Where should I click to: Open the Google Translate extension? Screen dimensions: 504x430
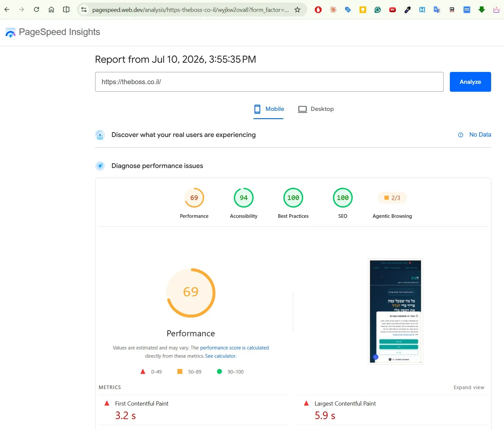437,10
